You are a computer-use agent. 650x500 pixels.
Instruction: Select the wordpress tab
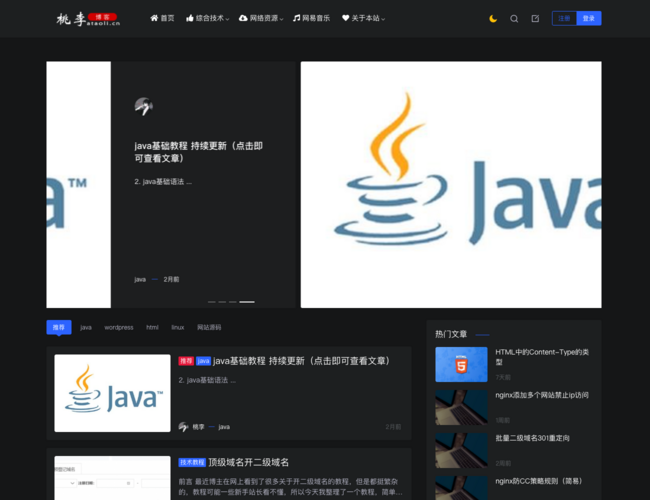click(119, 328)
